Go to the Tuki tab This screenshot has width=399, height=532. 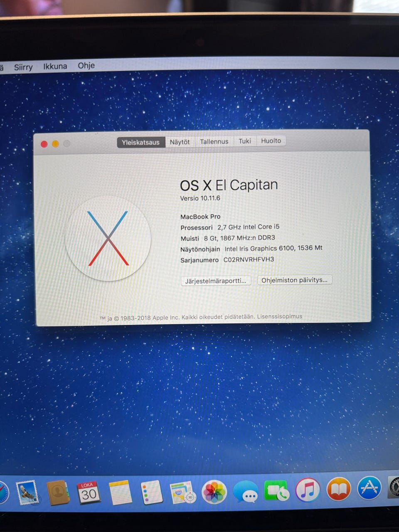coord(245,141)
